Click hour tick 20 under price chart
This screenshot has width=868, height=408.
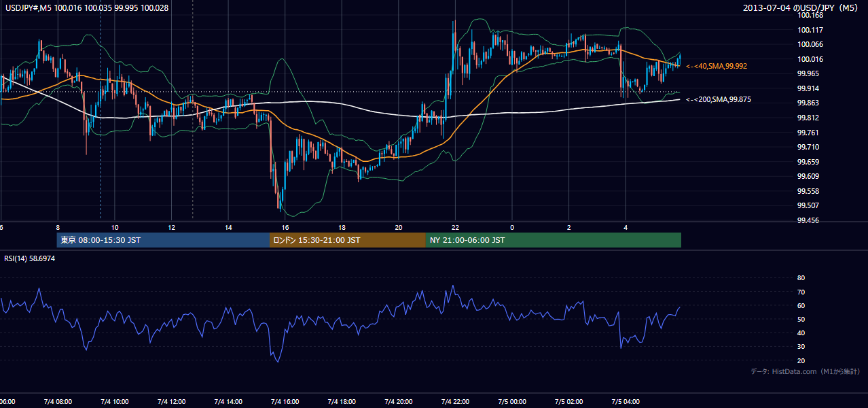(399, 228)
